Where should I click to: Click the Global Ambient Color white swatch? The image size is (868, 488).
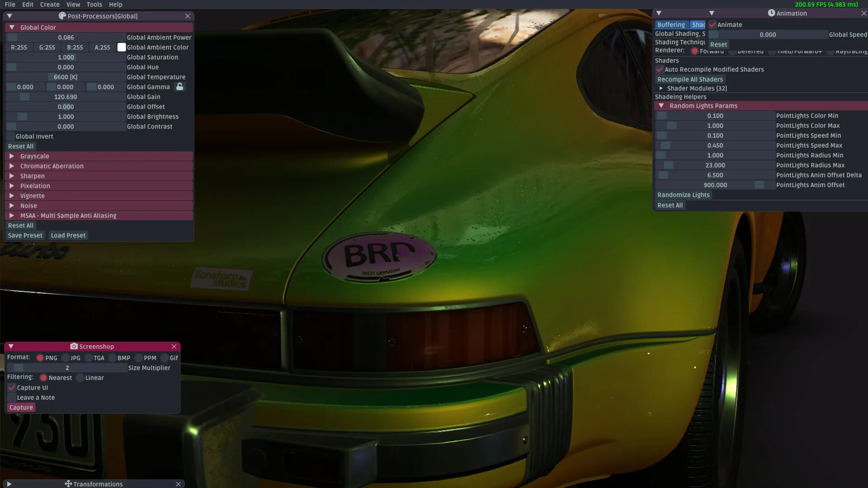click(x=121, y=47)
